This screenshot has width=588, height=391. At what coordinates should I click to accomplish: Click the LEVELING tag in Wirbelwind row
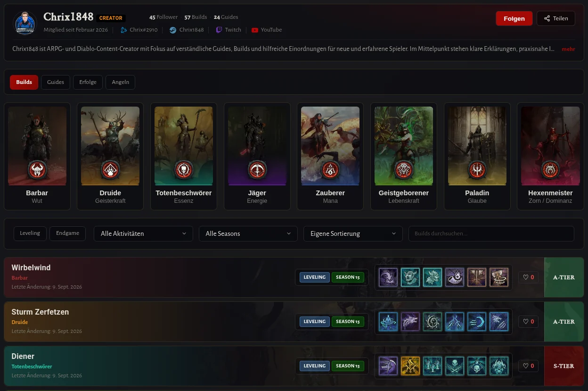point(315,277)
